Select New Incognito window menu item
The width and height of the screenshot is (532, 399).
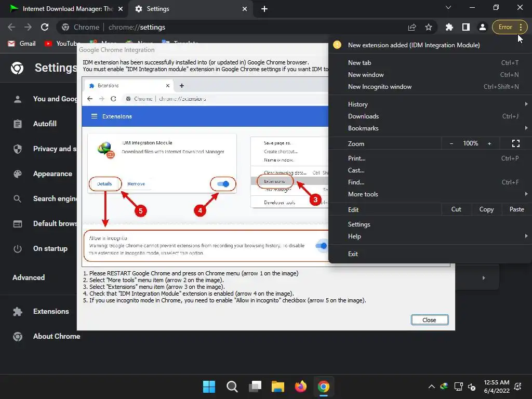430,87
